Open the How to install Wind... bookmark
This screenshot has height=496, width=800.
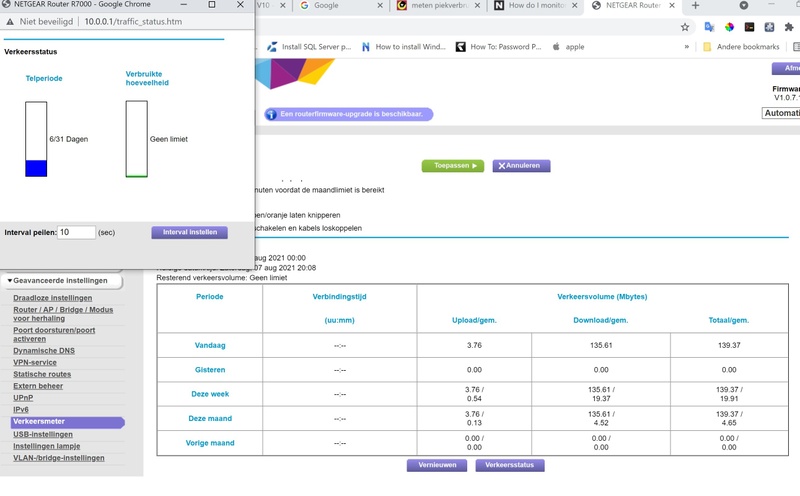click(x=403, y=47)
